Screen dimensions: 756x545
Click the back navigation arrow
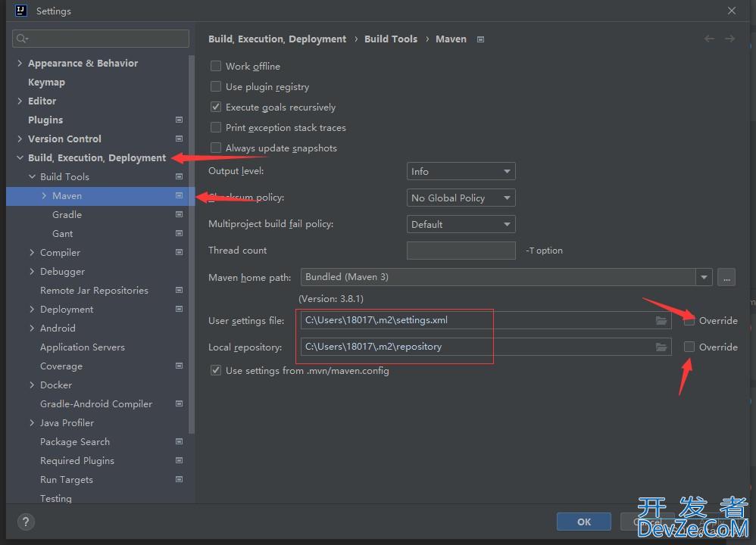[x=709, y=39]
